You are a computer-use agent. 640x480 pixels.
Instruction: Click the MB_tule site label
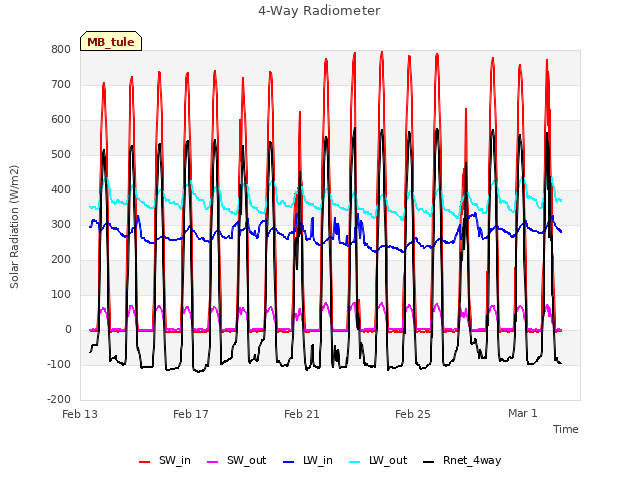tap(111, 42)
